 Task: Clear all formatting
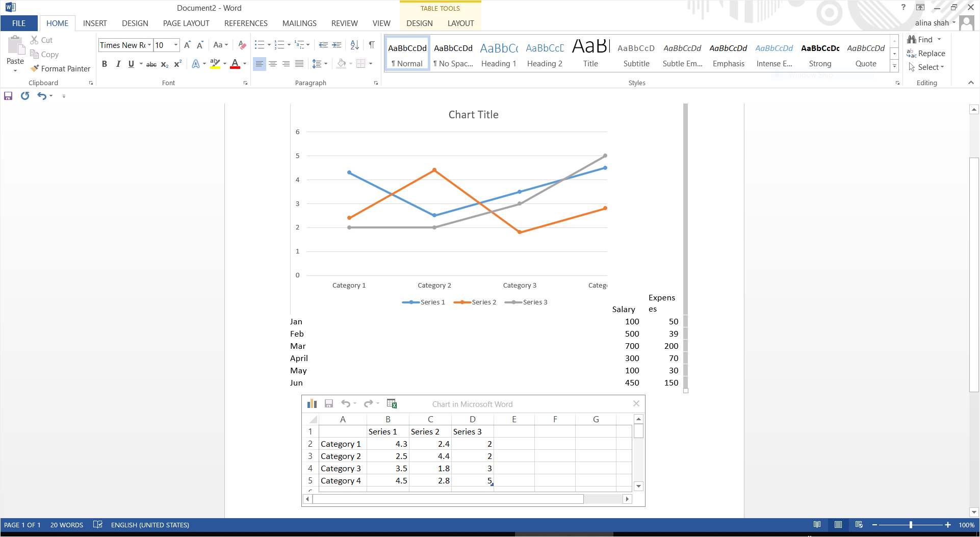point(242,45)
